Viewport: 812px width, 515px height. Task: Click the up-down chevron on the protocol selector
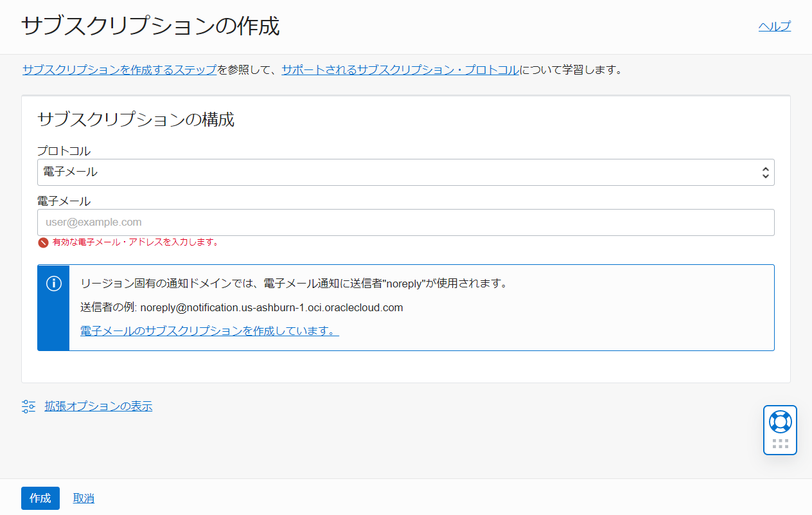coord(765,172)
